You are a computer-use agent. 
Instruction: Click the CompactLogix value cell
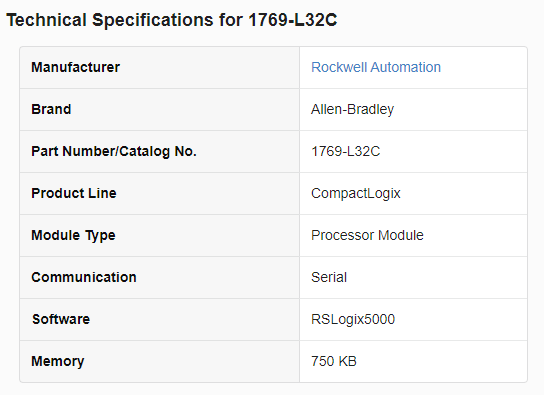coord(413,194)
